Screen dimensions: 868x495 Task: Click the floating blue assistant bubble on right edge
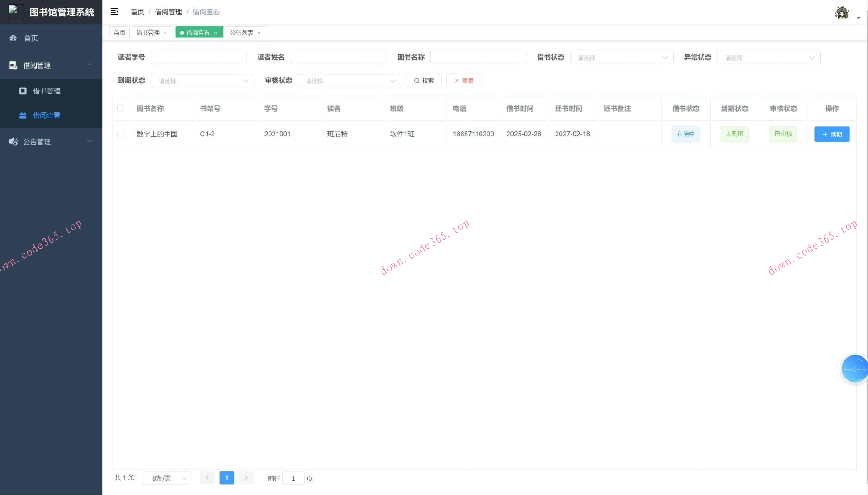pos(854,369)
